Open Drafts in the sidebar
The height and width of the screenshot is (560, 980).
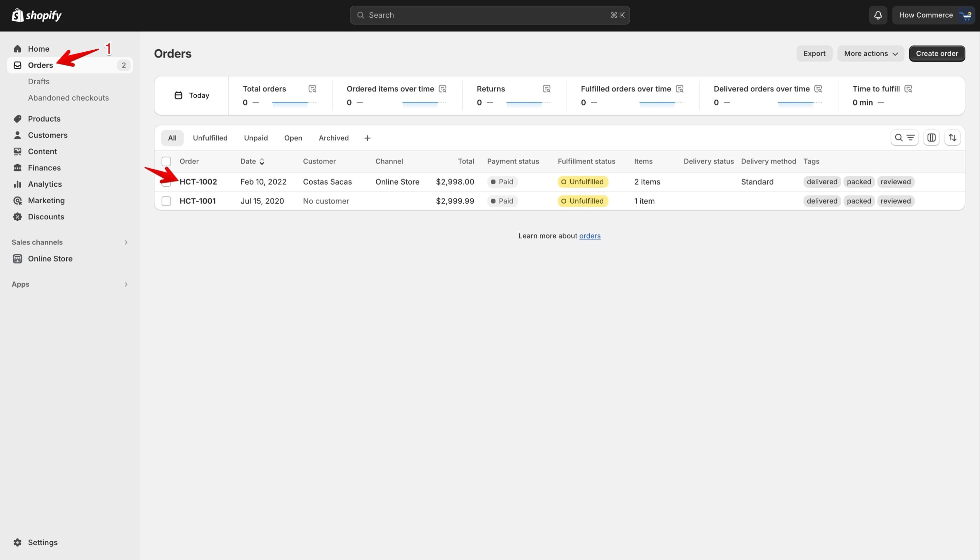coord(38,82)
